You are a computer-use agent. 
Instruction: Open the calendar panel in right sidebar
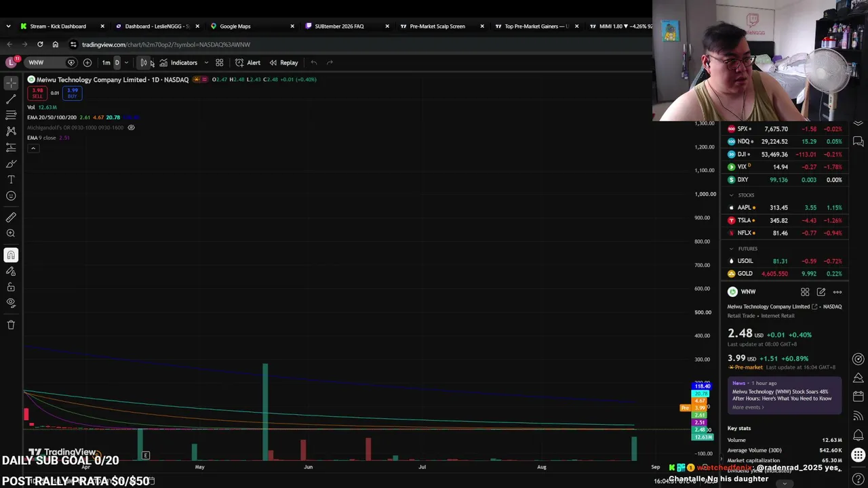click(859, 396)
